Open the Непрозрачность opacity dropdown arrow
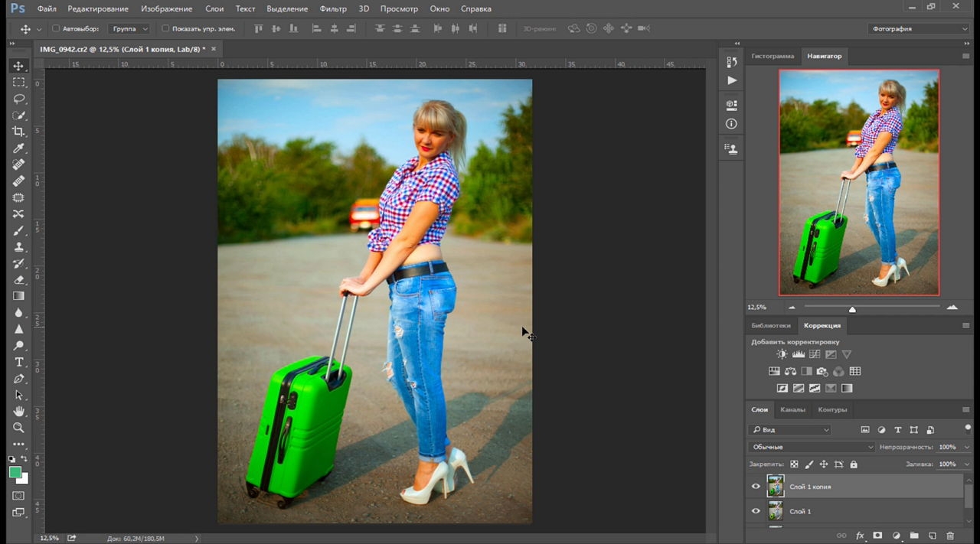 click(966, 447)
